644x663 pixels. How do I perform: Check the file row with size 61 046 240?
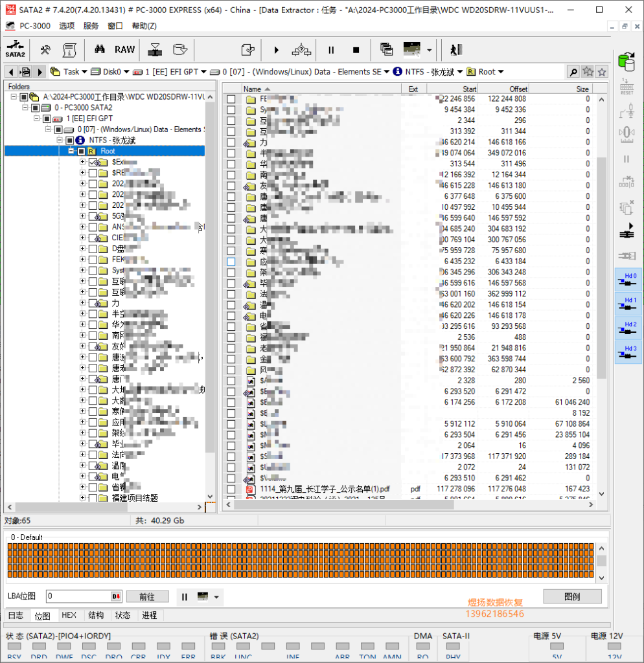coord(231,403)
